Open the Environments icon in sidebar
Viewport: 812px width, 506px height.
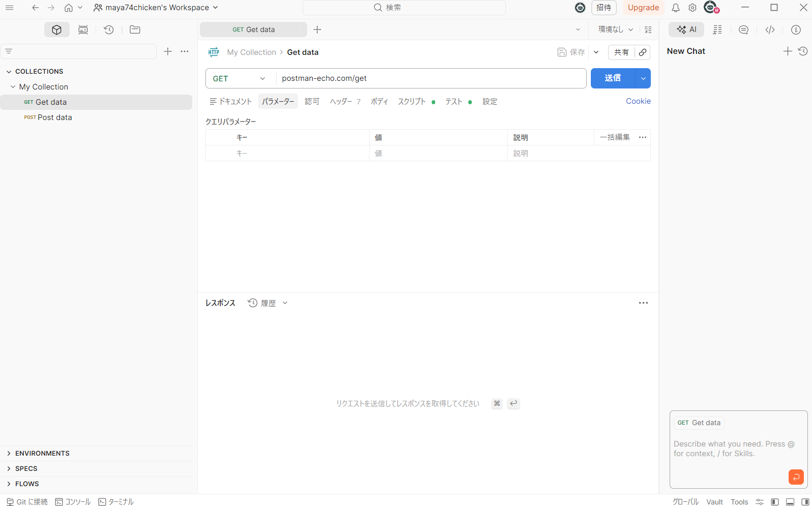pos(83,29)
